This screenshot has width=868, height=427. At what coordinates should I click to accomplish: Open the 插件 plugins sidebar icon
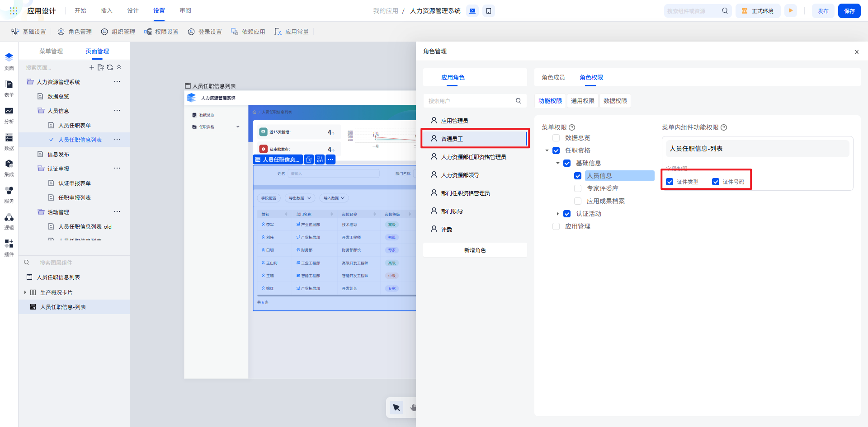(x=9, y=247)
